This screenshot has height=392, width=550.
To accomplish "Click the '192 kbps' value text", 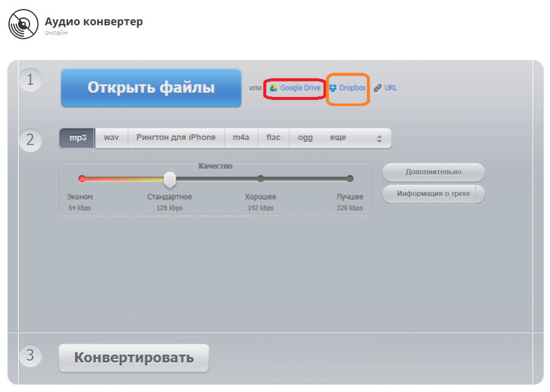I will click(261, 208).
